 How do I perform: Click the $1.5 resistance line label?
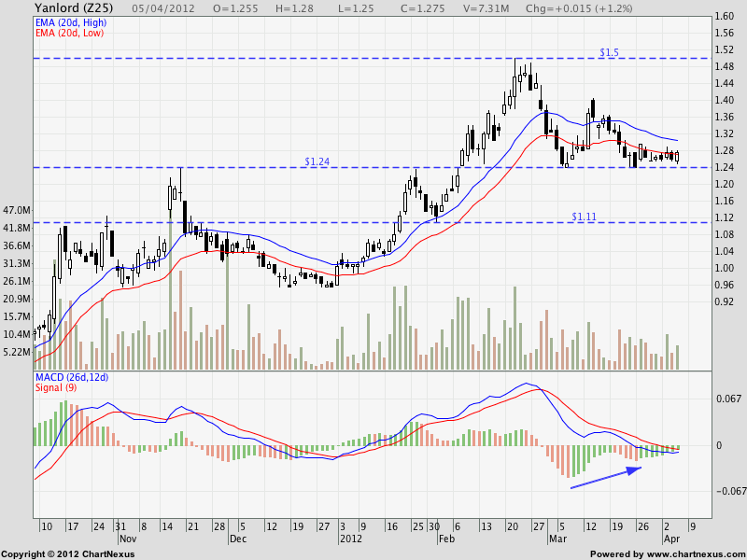[x=609, y=51]
